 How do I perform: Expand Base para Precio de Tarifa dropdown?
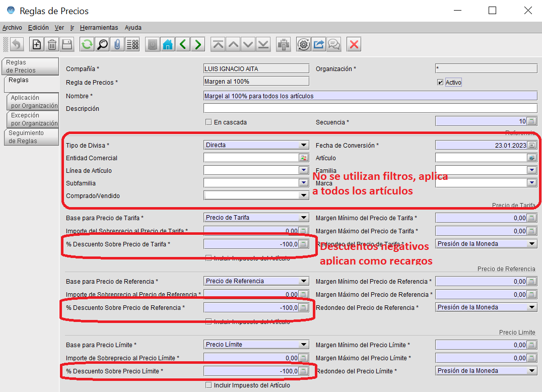click(x=304, y=218)
